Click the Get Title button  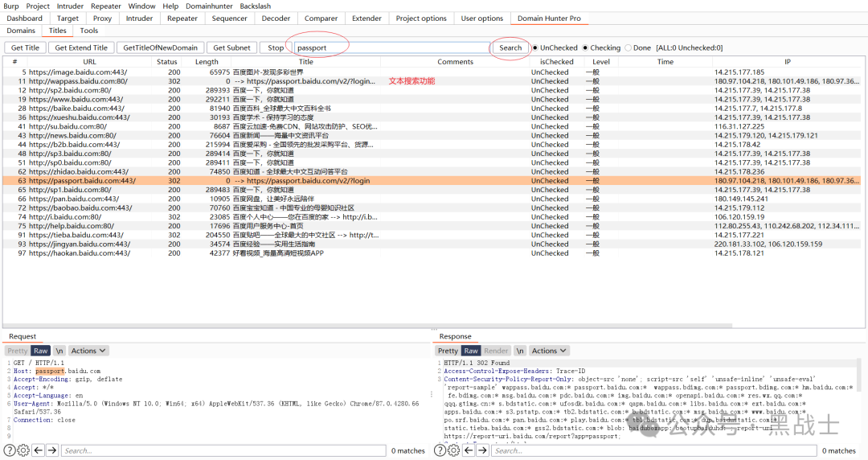click(x=25, y=47)
